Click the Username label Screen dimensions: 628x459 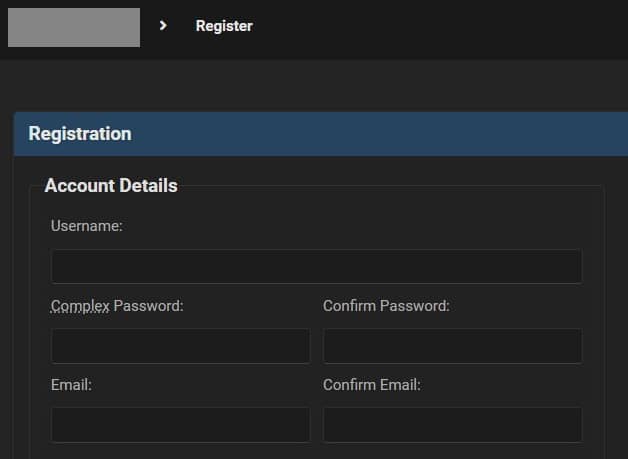tap(87, 226)
